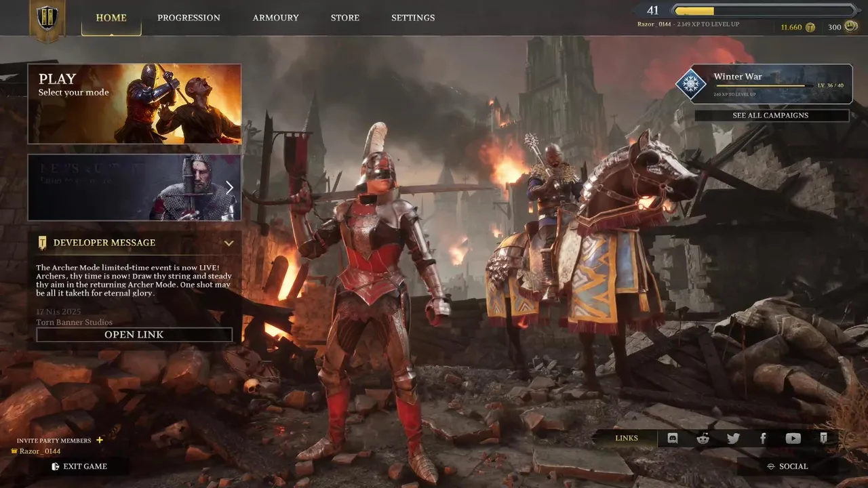The image size is (868, 488).
Task: Advance the news carousel with right arrow
Action: (x=229, y=187)
